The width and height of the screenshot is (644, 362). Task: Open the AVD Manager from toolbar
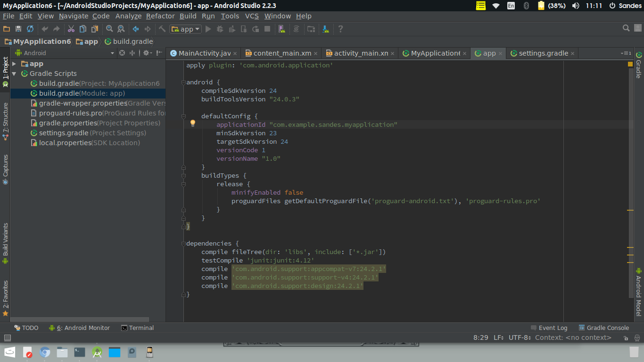tap(281, 29)
